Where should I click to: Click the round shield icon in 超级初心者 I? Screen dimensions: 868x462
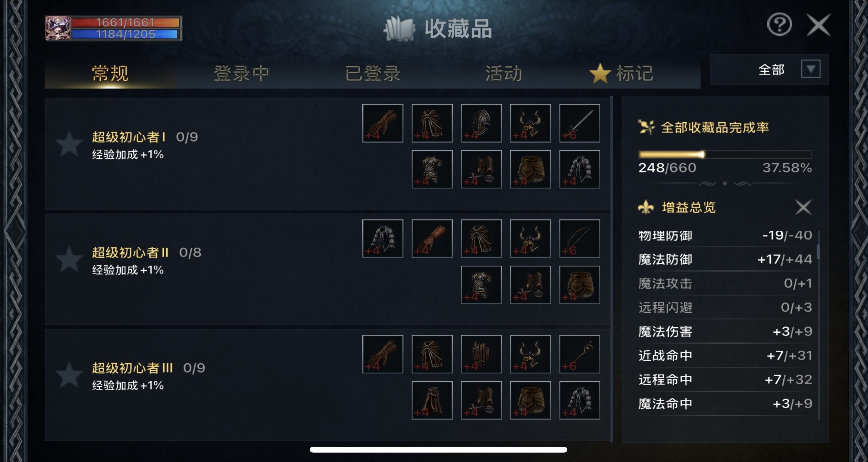tap(481, 123)
